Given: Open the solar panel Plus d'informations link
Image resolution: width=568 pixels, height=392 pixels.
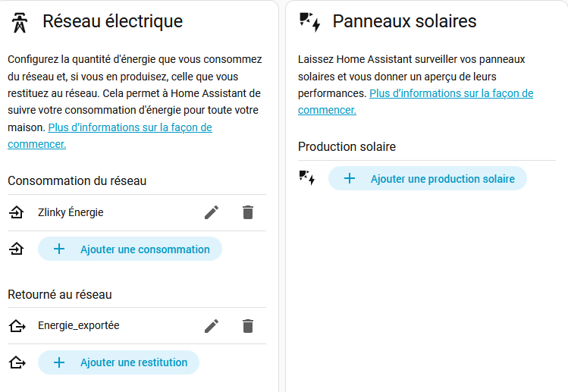Looking at the screenshot, I should 450,93.
